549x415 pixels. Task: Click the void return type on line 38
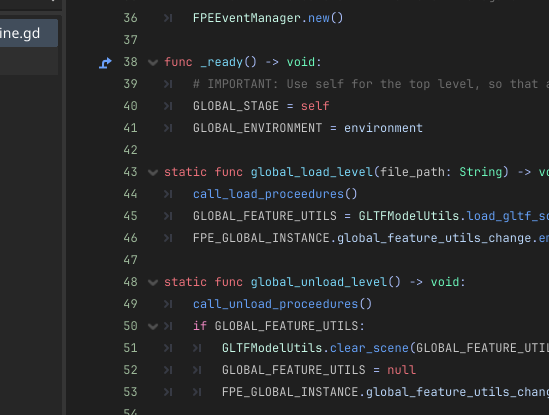tap(301, 62)
